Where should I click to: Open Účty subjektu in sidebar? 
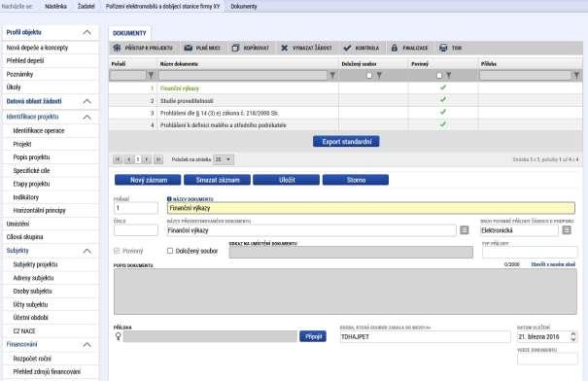[30, 304]
